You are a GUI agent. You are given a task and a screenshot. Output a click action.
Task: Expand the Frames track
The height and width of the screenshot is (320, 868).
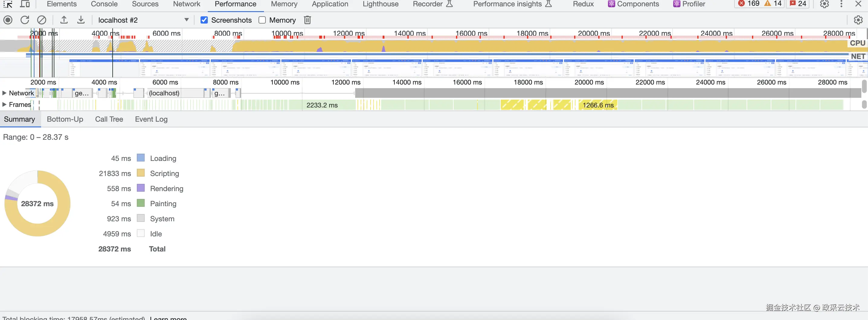(5, 104)
